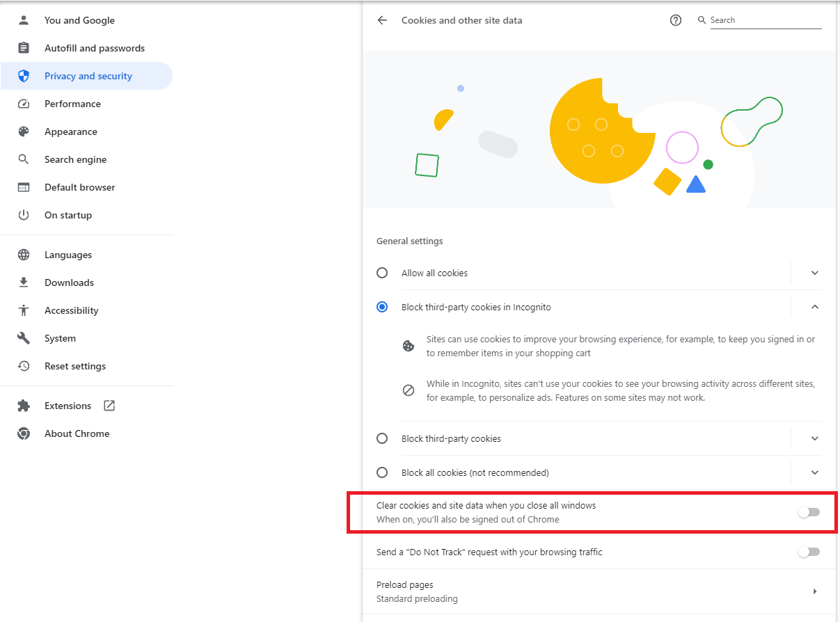Screen dimensions: 840x622
Task: Open the Search engine settings section
Action: (x=75, y=159)
